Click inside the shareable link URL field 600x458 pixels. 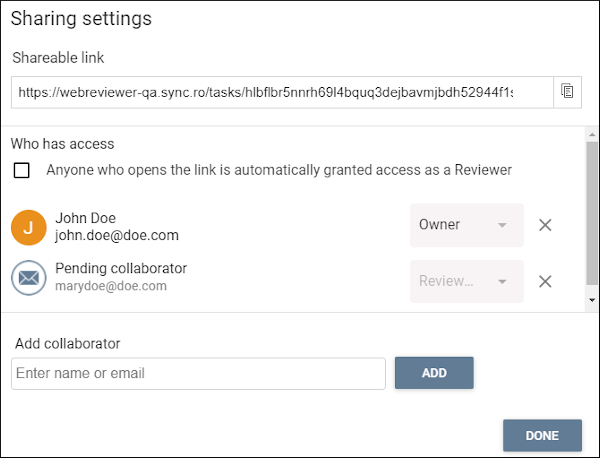(x=282, y=92)
